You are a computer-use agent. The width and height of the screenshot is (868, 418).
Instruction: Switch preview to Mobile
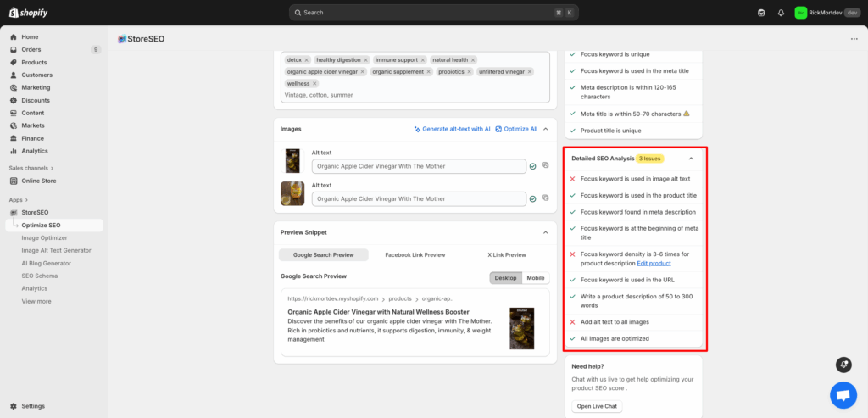536,278
